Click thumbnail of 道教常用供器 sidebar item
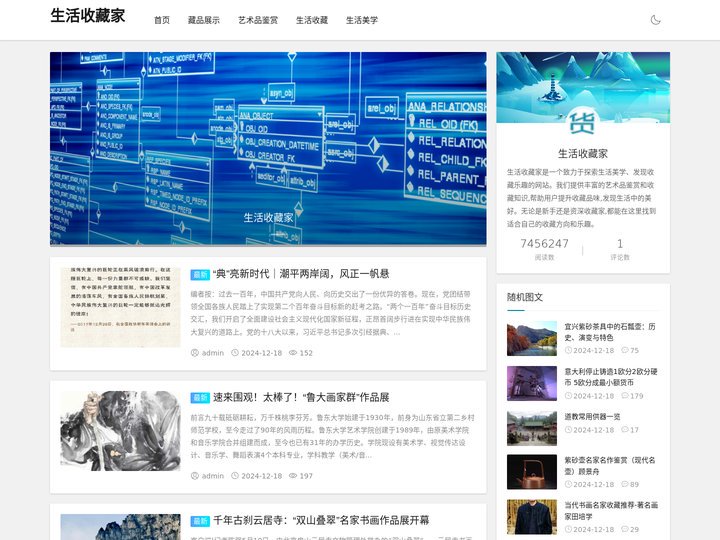Screen dimensions: 720x540 tap(532, 428)
